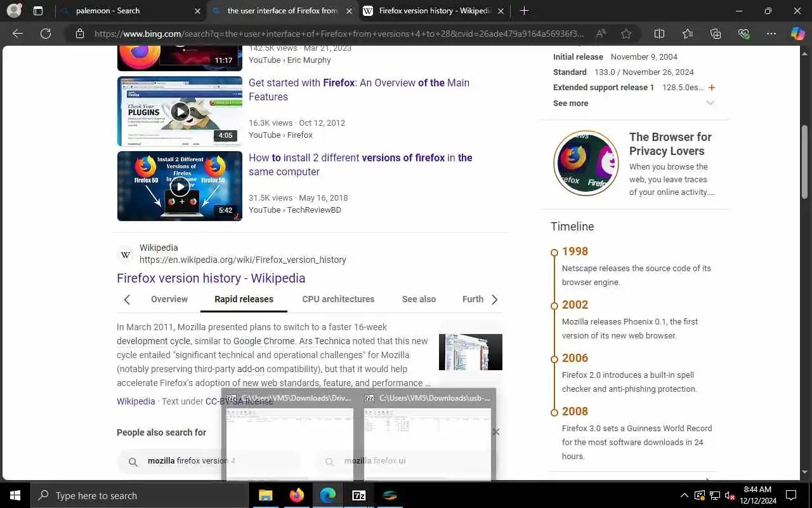Launch Firefox from the taskbar

click(296, 495)
